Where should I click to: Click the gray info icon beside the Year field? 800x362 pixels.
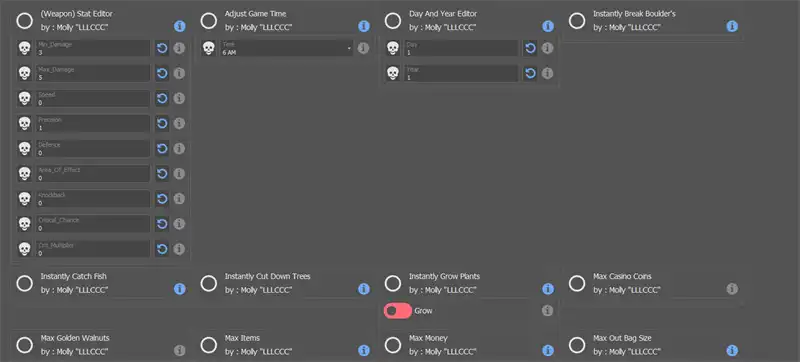pos(547,73)
